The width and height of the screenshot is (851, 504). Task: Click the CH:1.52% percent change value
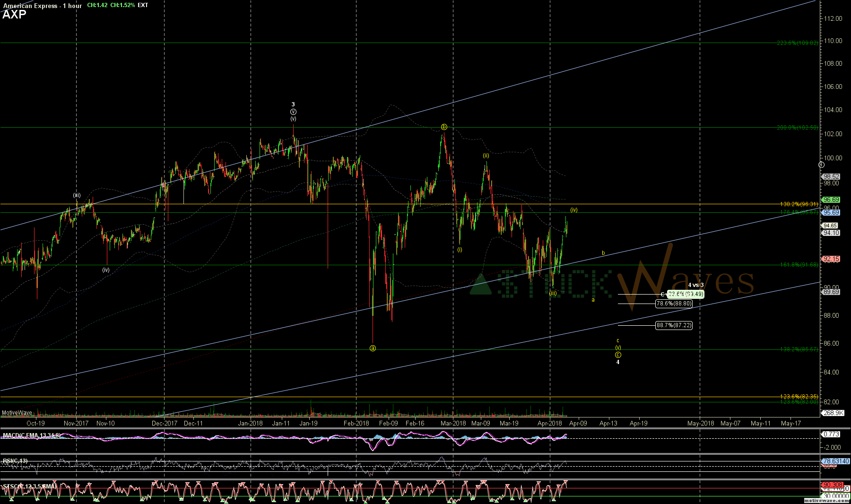(122, 5)
